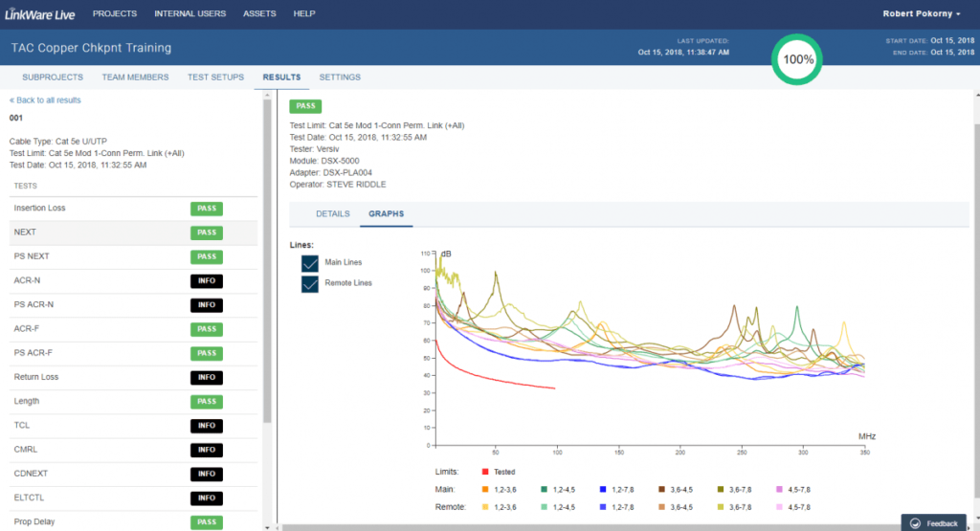The width and height of the screenshot is (980, 531).
Task: Open the Projects menu
Action: (x=114, y=14)
